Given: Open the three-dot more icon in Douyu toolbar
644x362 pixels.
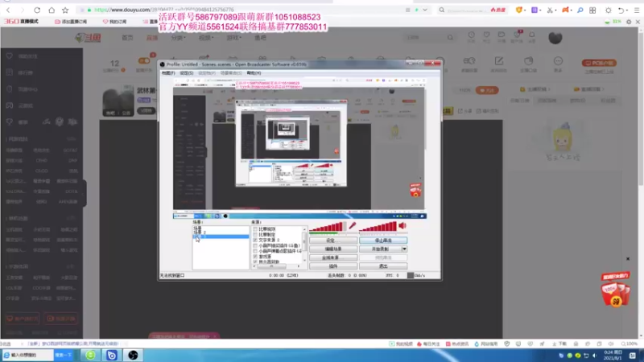Looking at the screenshot, I should 558,61.
